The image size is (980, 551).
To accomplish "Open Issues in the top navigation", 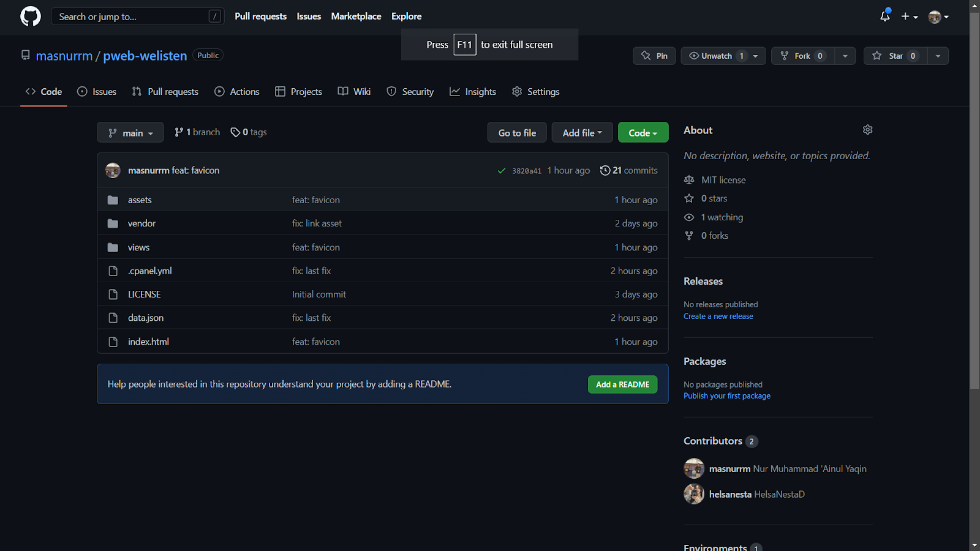I will click(x=309, y=17).
